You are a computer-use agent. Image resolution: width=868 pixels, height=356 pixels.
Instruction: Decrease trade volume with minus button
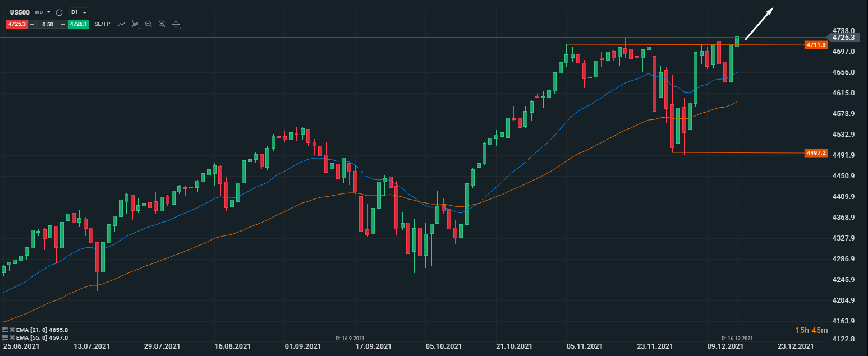pos(33,24)
